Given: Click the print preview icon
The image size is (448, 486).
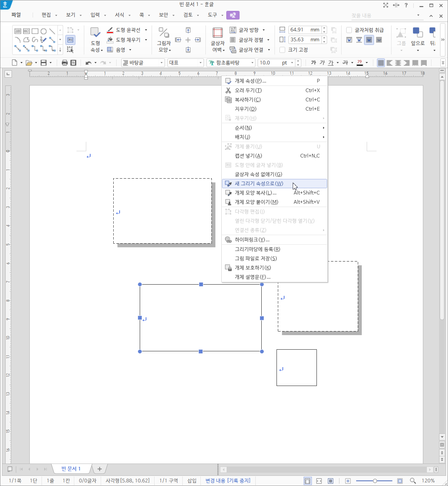Looking at the screenshot, I should [x=73, y=63].
